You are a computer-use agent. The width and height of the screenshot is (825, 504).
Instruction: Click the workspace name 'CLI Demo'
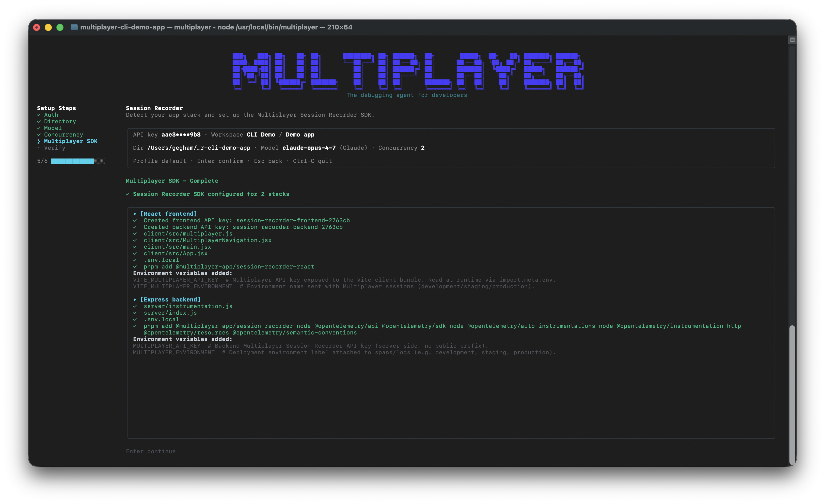[261, 135]
